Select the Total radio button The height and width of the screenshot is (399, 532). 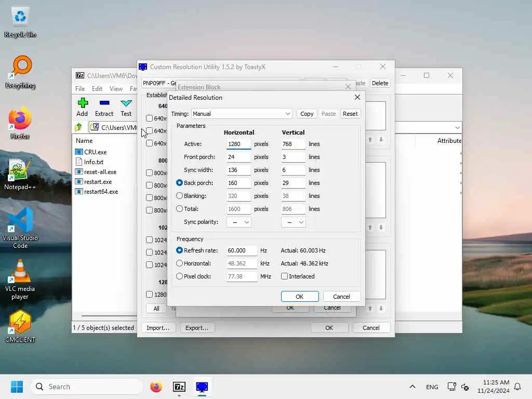[x=179, y=209]
